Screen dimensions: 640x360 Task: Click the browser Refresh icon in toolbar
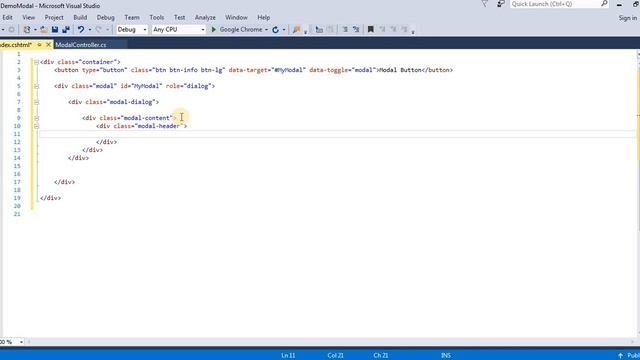(x=276, y=29)
